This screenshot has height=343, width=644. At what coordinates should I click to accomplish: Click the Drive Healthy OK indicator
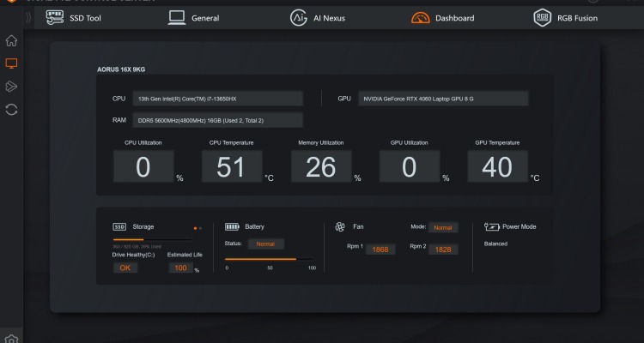(125, 268)
